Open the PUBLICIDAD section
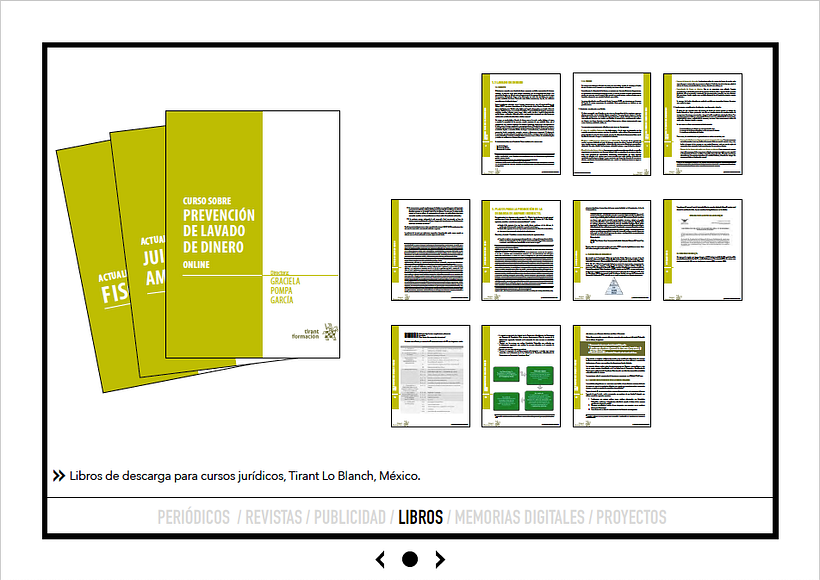The image size is (820, 580). [349, 517]
